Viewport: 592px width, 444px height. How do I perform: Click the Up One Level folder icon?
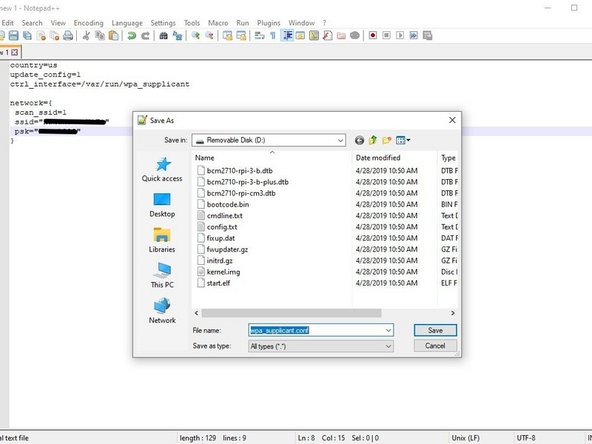pyautogui.click(x=373, y=140)
